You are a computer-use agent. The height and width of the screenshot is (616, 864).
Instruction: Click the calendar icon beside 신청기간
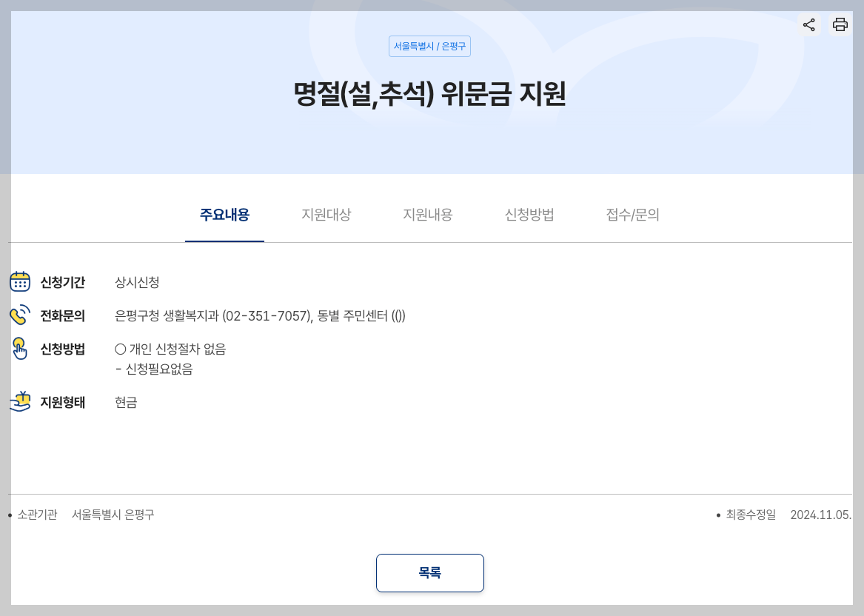click(20, 282)
